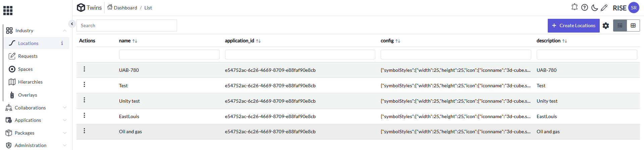Open actions menu for Test row

(84, 85)
